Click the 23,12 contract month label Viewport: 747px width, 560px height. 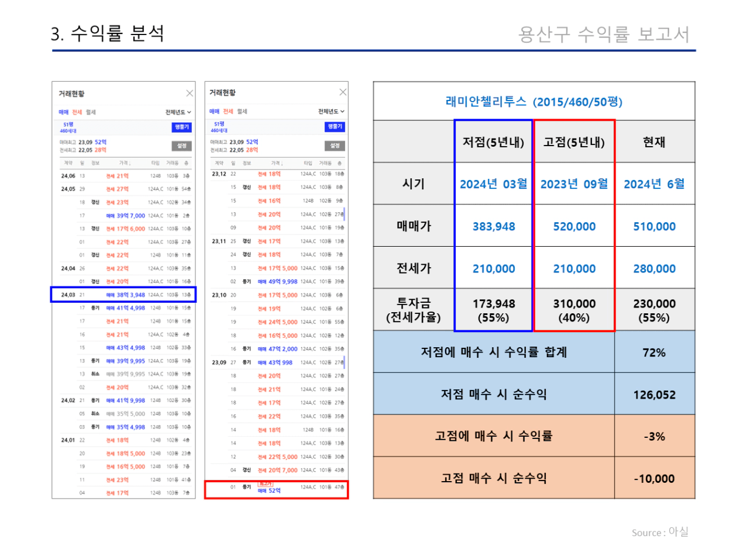coord(219,174)
